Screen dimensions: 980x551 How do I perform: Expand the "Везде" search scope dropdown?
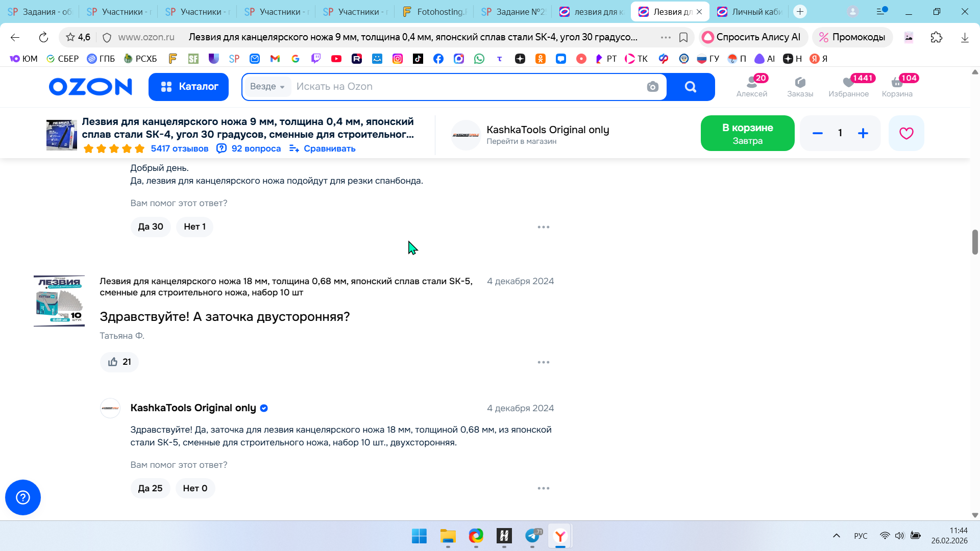[x=267, y=87]
